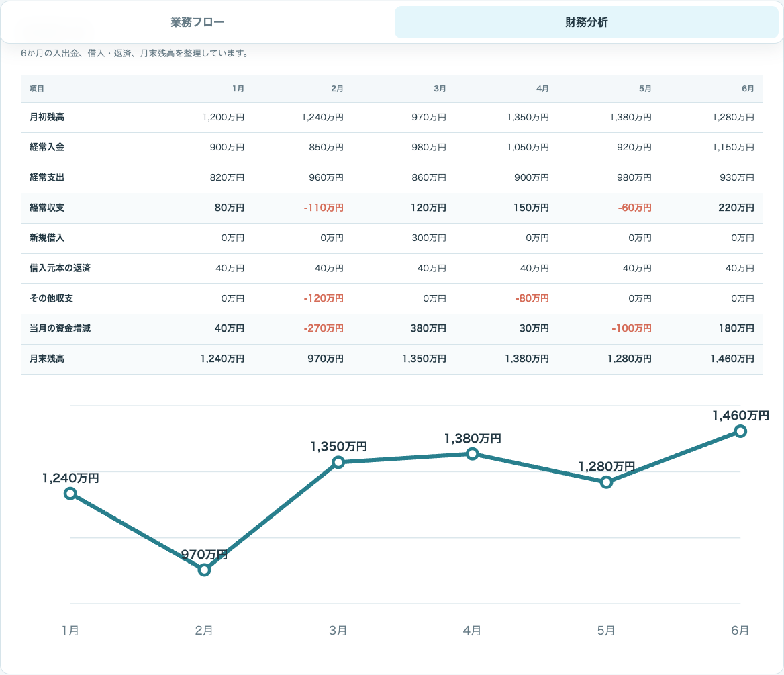Select the 財務分析 tab
Screen dimensions: 784x675
pyautogui.click(x=586, y=22)
